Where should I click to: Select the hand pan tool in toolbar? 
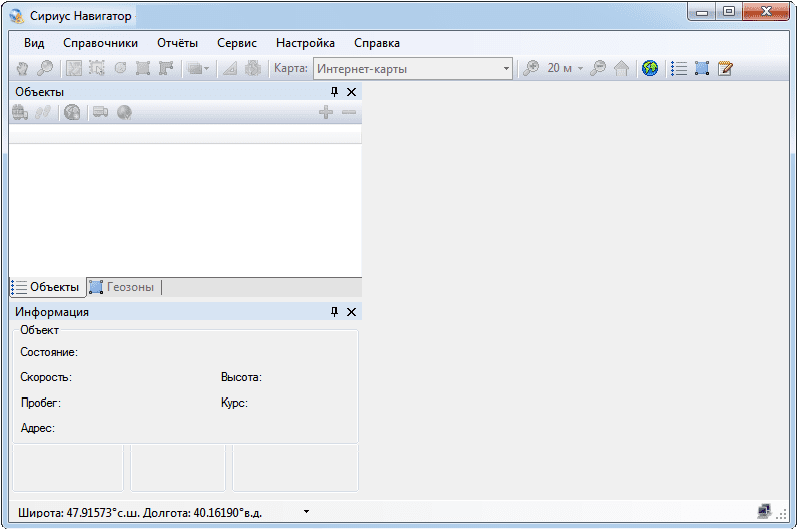pos(23,69)
